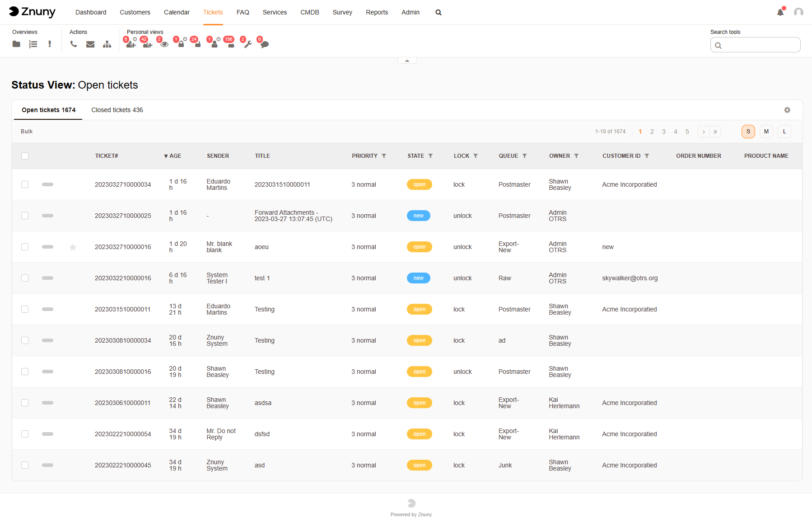The height and width of the screenshot is (523, 812).
Task: Open the Priority column filter
Action: tap(384, 155)
